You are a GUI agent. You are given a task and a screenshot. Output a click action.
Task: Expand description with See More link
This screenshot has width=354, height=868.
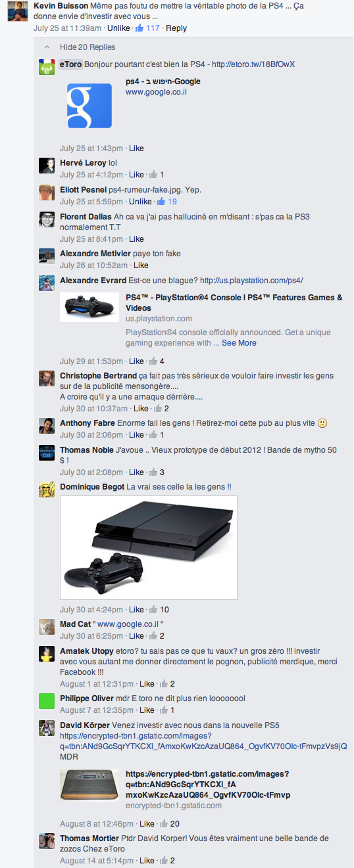pos(239,343)
